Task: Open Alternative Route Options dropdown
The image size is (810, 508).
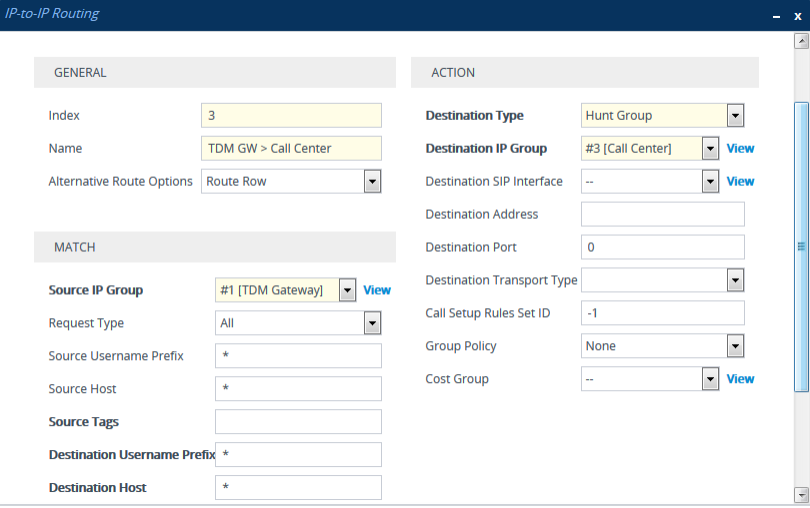Action: tap(372, 182)
